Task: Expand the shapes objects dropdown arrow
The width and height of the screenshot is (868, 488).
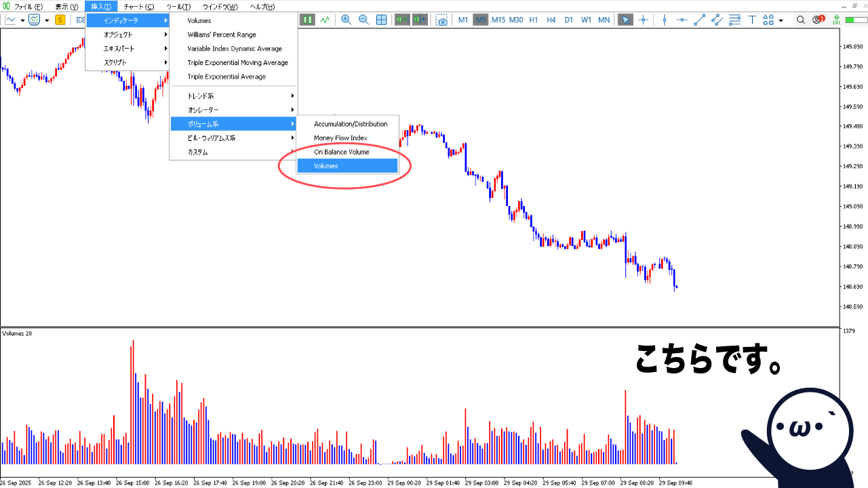Action: point(781,20)
